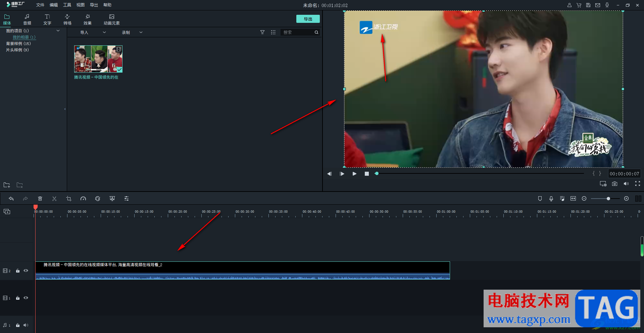Open the user account icon
The width and height of the screenshot is (644, 333).
click(569, 5)
